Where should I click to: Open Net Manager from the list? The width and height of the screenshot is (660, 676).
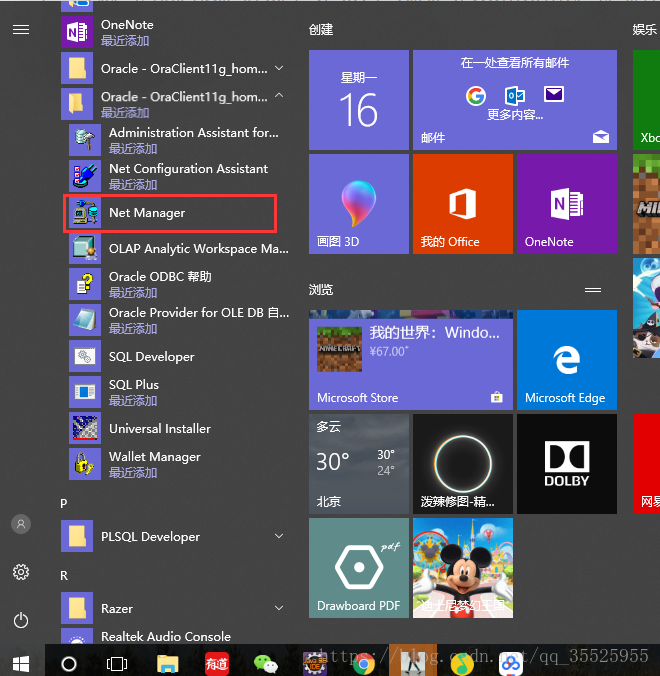click(x=170, y=213)
